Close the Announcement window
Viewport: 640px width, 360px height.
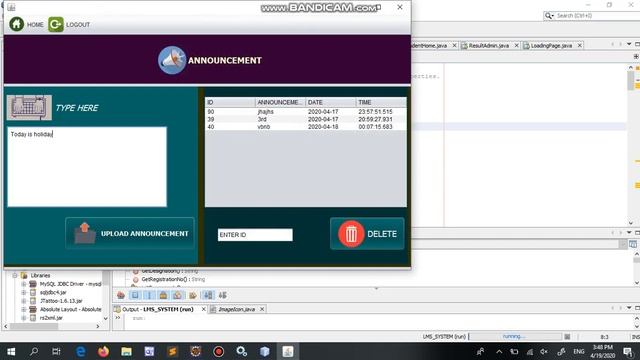400,7
